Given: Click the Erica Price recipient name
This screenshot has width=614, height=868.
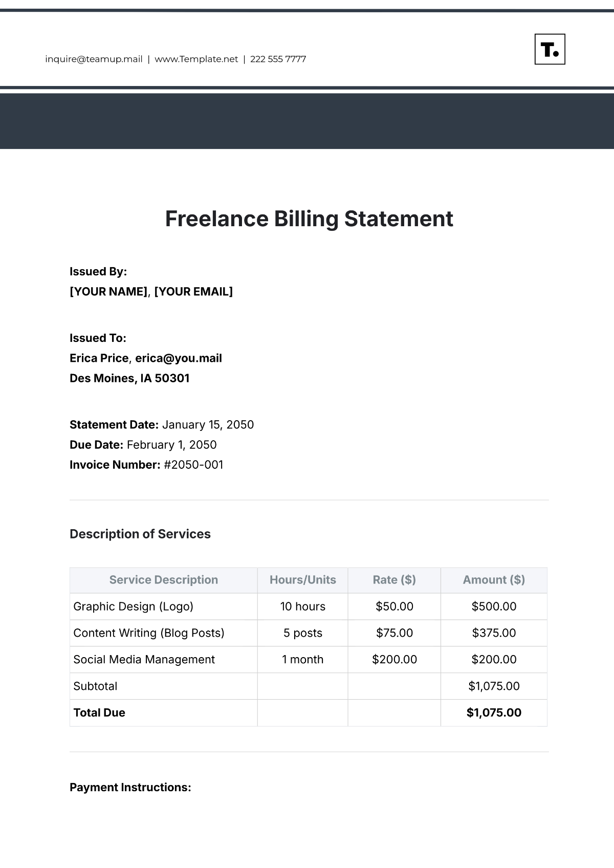Looking at the screenshot, I should [99, 358].
